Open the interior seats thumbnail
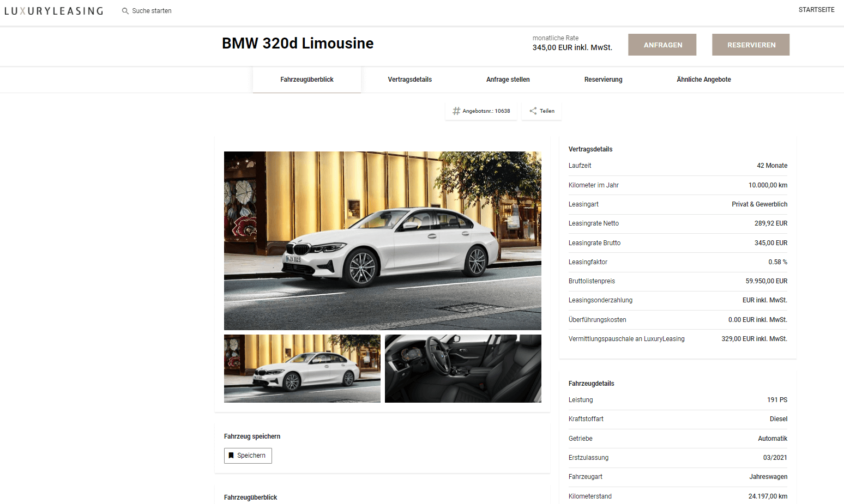Image resolution: width=844 pixels, height=504 pixels. [x=463, y=369]
